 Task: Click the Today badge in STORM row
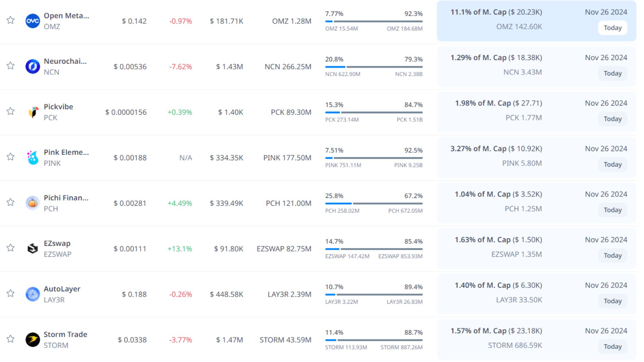click(612, 347)
